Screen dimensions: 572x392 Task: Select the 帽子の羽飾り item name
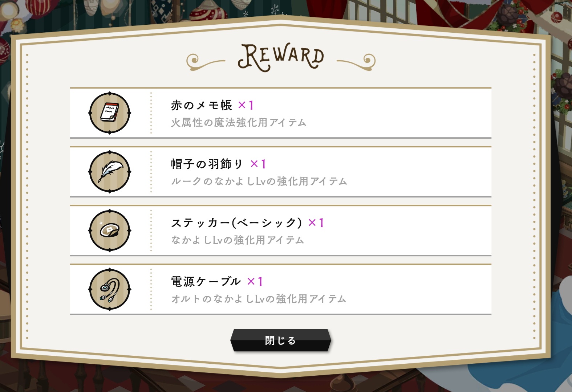[207, 164]
